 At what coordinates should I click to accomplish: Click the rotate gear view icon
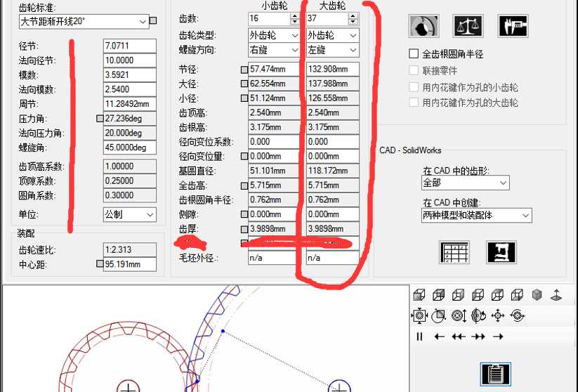(478, 315)
